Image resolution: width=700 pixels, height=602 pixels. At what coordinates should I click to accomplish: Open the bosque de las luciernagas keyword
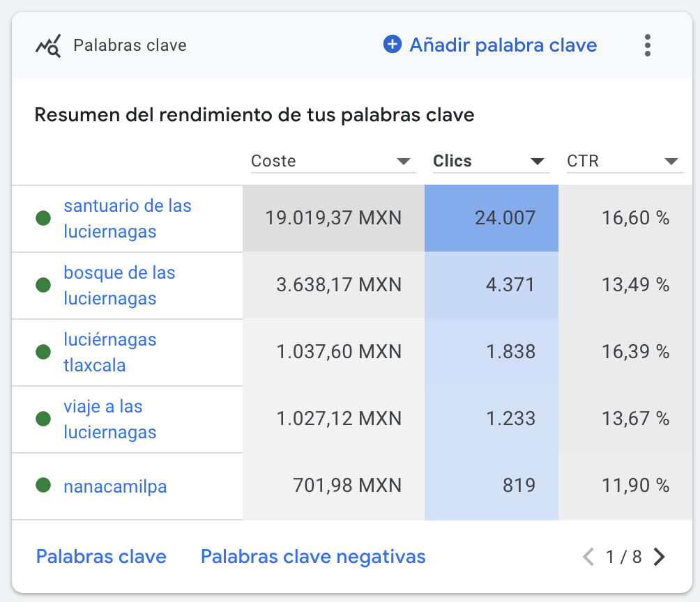click(119, 284)
